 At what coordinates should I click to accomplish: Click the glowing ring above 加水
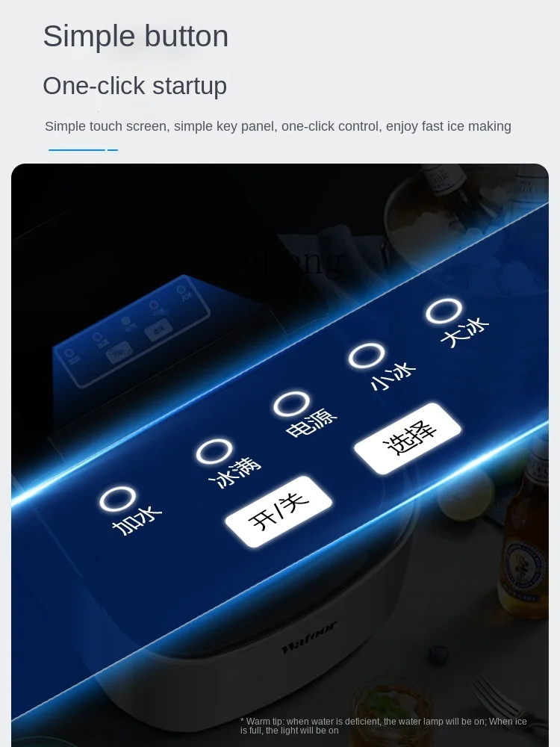pos(118,498)
